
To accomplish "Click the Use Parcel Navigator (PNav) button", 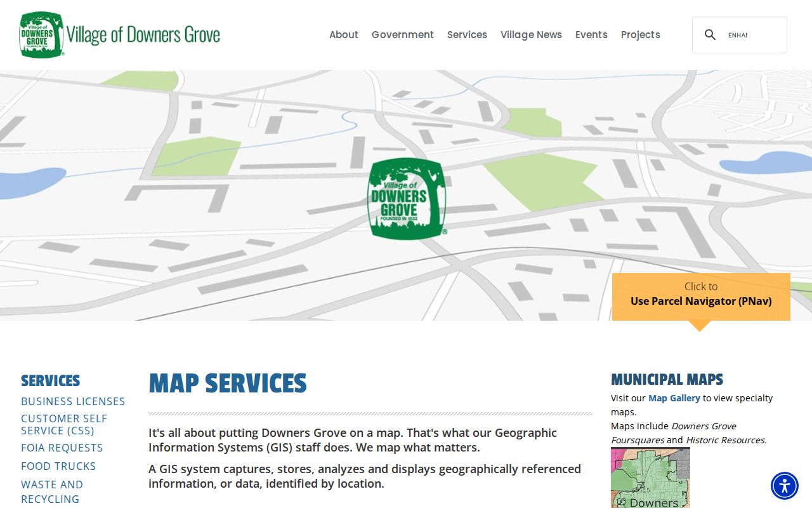I will [701, 297].
